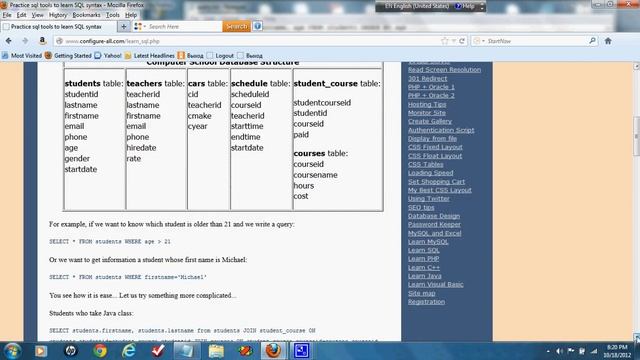Open the Tools menu
The width and height of the screenshot is (640, 360).
[x=113, y=15]
